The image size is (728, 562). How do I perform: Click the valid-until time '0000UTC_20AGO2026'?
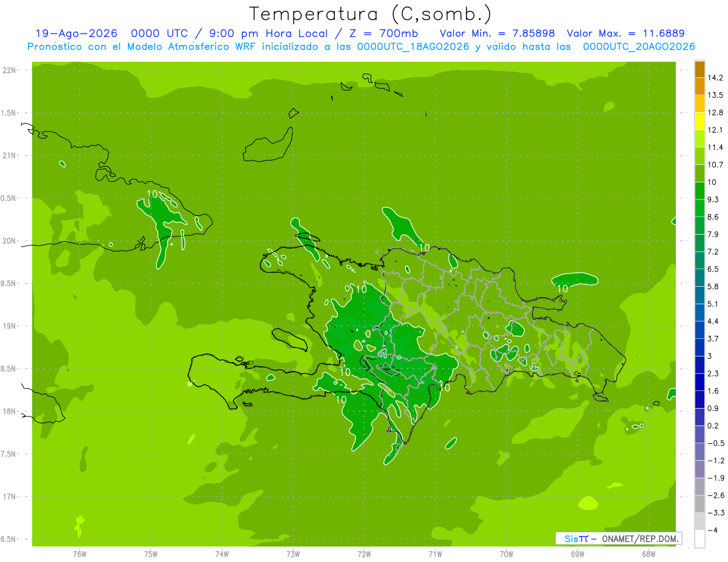639,47
